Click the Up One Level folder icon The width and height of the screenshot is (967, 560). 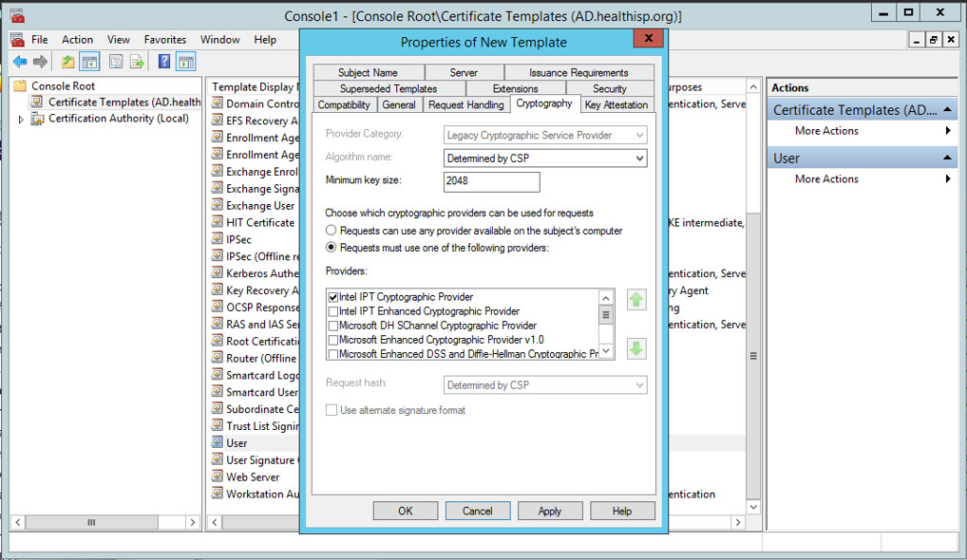tap(67, 62)
